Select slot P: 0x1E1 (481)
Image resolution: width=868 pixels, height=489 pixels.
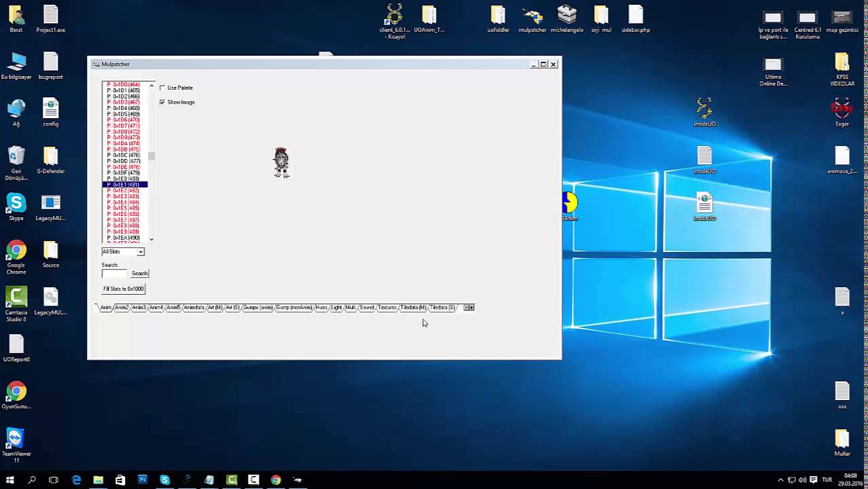125,185
